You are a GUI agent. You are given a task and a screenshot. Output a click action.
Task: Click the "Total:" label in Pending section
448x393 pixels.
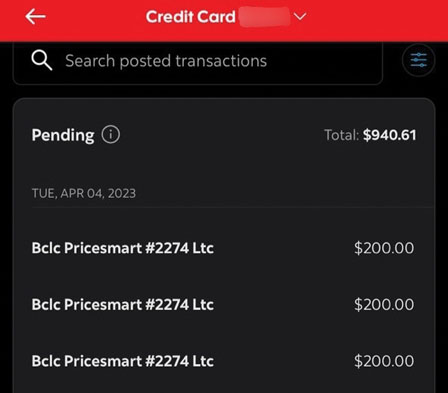point(342,135)
